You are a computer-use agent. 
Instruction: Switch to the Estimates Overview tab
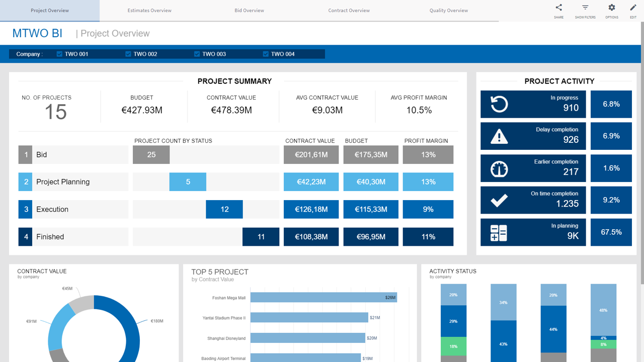pyautogui.click(x=149, y=11)
